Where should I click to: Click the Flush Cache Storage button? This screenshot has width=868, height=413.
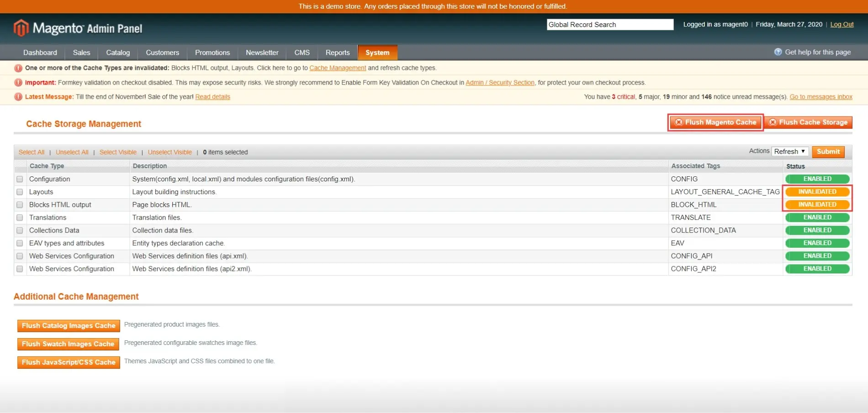(x=809, y=122)
